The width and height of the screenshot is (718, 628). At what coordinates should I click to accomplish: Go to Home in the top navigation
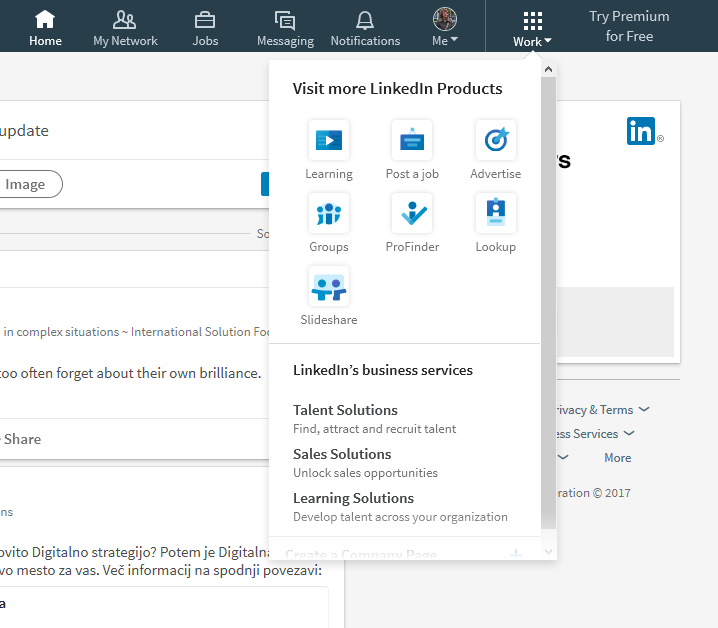pyautogui.click(x=45, y=28)
